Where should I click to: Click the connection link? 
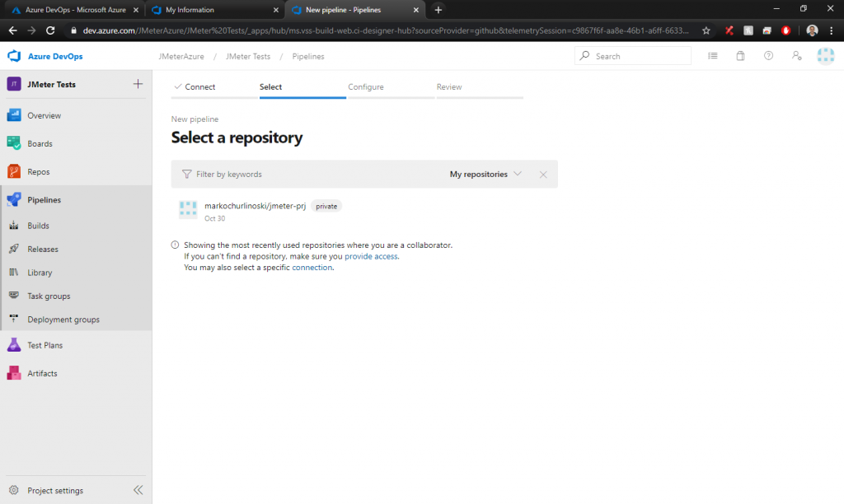[312, 268]
